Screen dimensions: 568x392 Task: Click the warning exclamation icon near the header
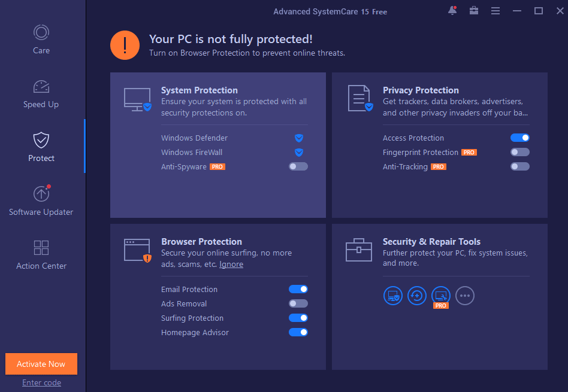125,45
